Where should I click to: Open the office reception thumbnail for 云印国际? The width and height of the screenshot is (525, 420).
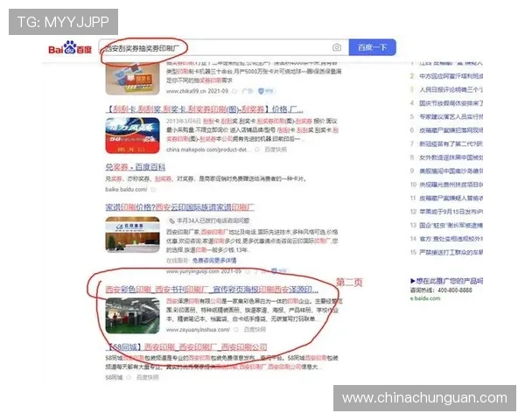pyautogui.click(x=133, y=234)
